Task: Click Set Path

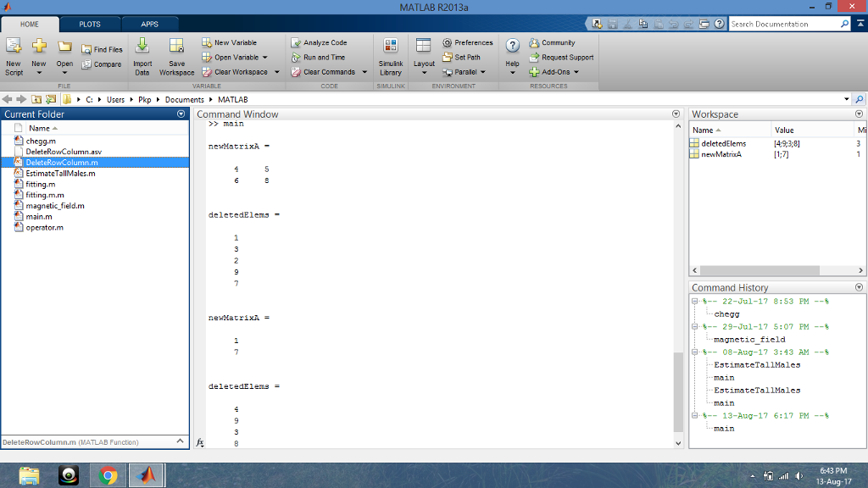Action: tap(461, 58)
